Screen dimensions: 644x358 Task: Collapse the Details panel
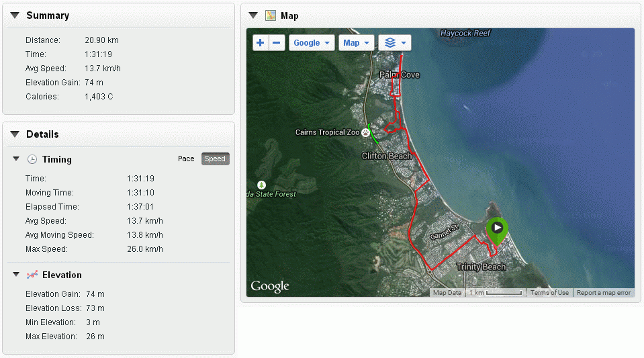pyautogui.click(x=15, y=134)
